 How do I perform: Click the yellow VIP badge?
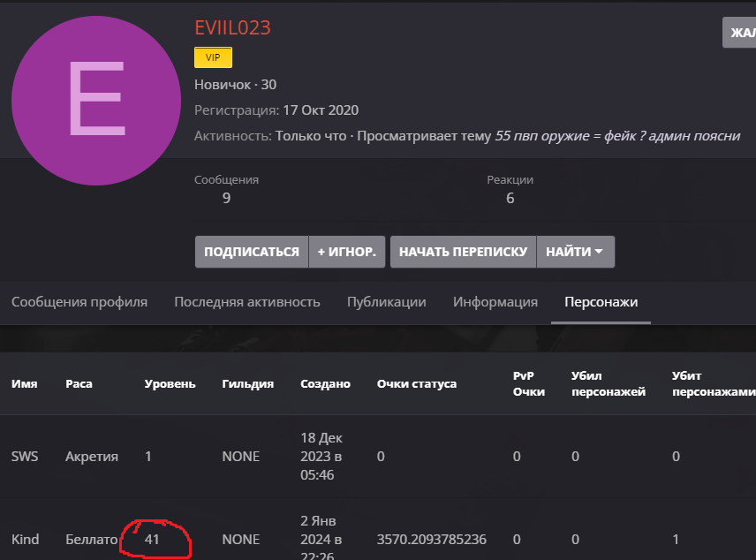click(213, 57)
